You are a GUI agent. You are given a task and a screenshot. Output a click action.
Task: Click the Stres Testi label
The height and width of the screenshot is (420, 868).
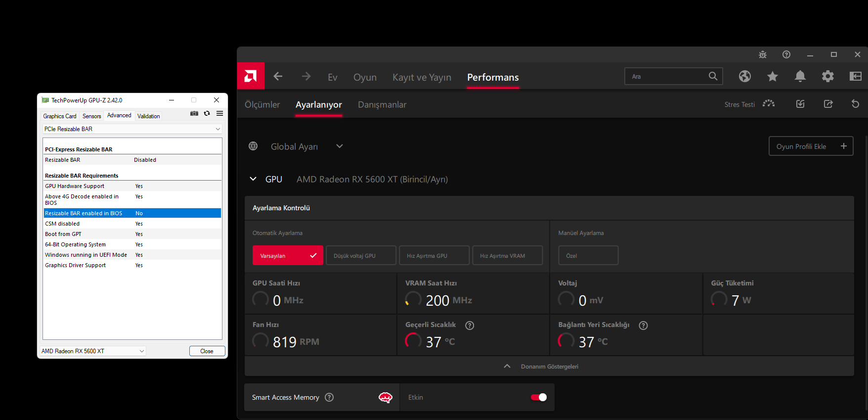point(739,104)
